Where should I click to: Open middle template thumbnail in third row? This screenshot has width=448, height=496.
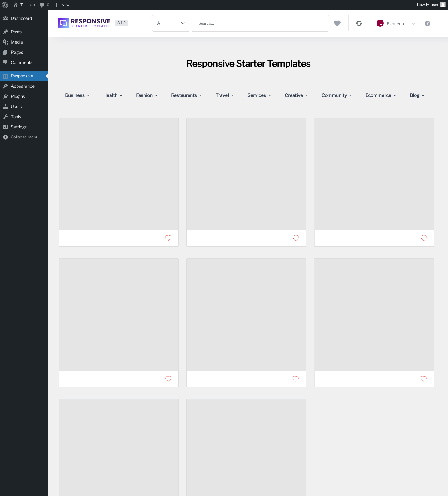coord(246,448)
